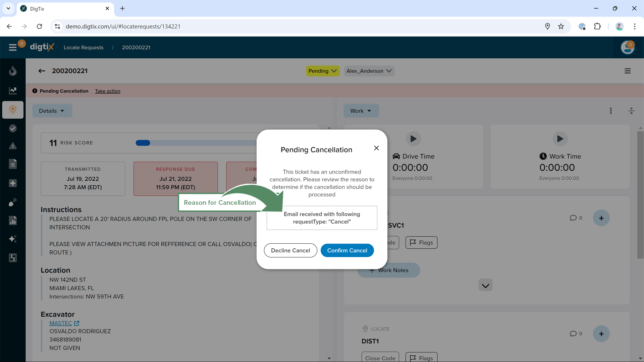
Task: Click the flame icon in the sidebar
Action: click(13, 71)
